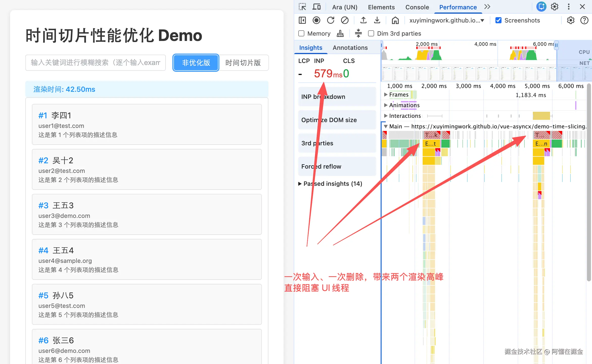Click the reload-and-record icon
592x364 pixels.
[x=330, y=20]
